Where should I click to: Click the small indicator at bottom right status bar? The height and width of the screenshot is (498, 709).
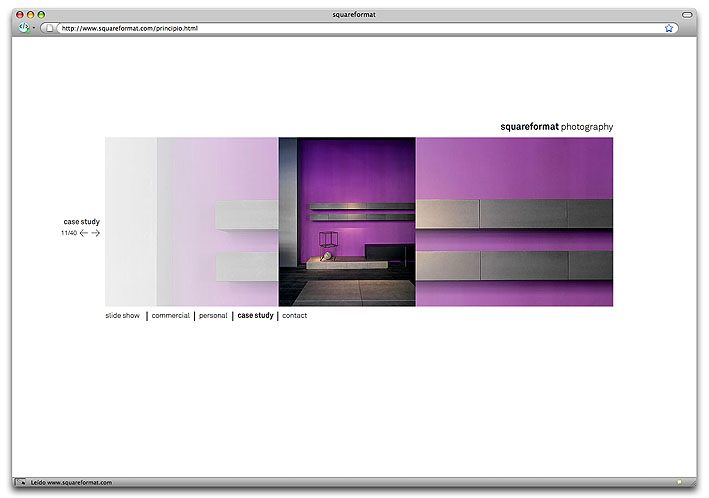679,482
